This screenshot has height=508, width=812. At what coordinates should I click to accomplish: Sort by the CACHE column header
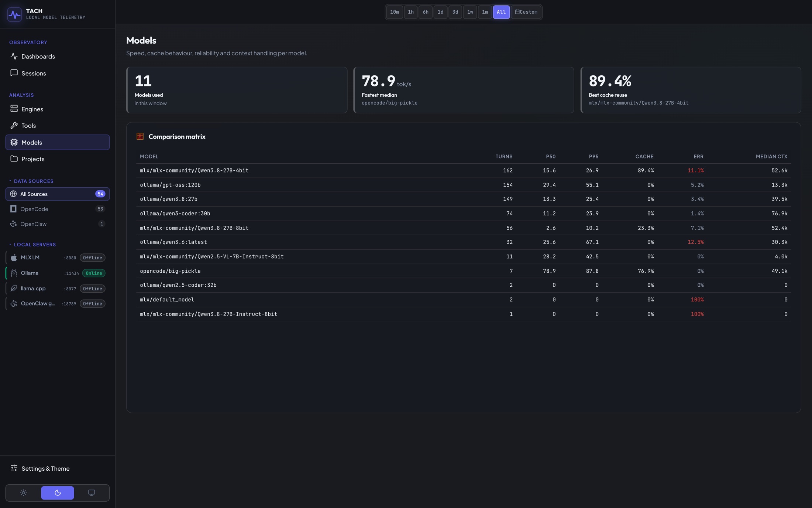644,156
